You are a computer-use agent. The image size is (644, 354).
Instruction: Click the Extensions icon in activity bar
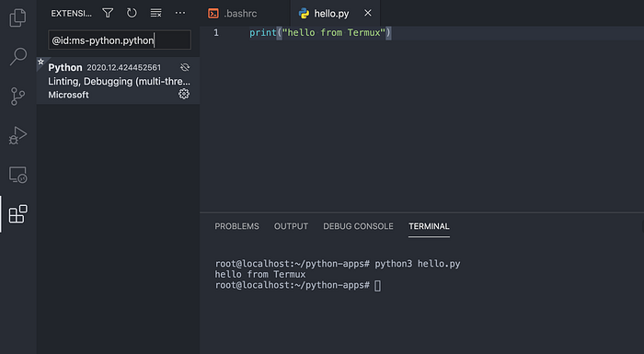pos(17,214)
